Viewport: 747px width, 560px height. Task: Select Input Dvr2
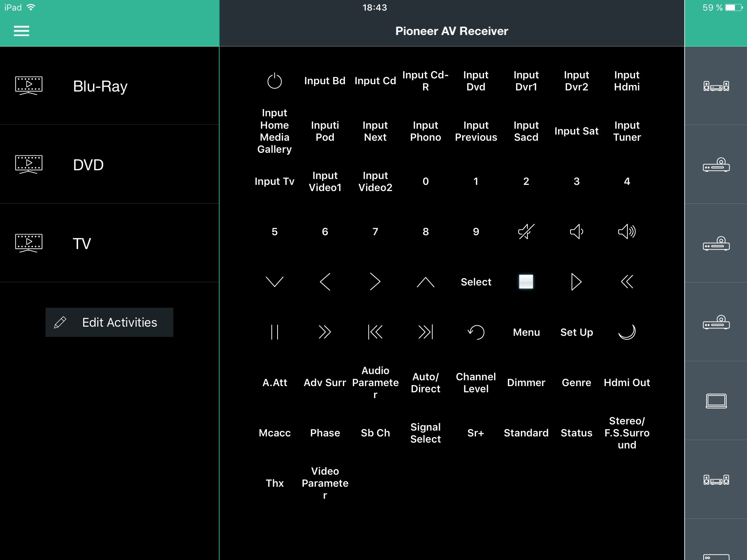pos(577,81)
